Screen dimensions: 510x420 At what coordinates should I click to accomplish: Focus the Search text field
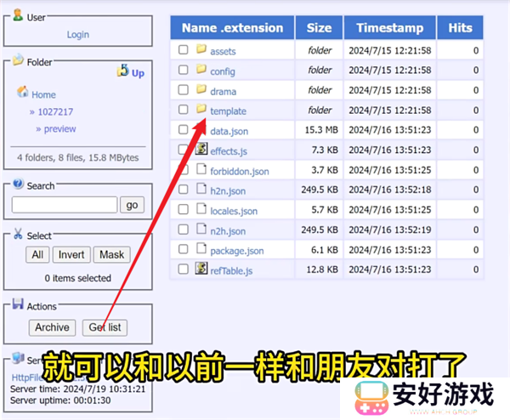click(x=65, y=204)
